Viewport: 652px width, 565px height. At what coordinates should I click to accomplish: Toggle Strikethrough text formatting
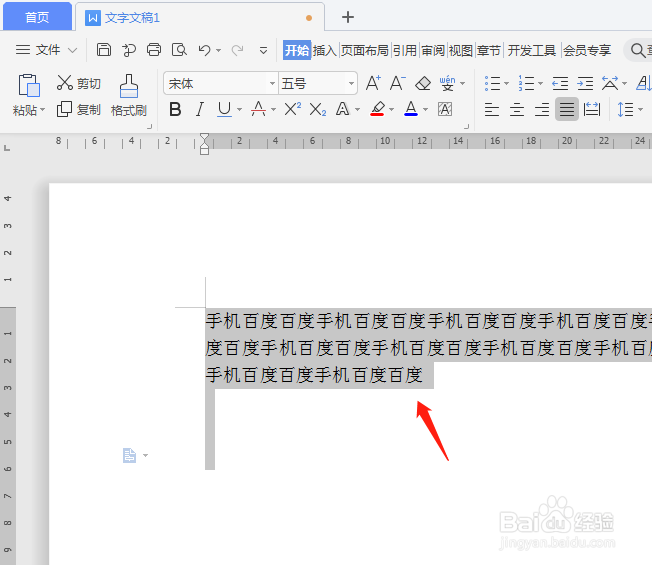pyautogui.click(x=258, y=109)
